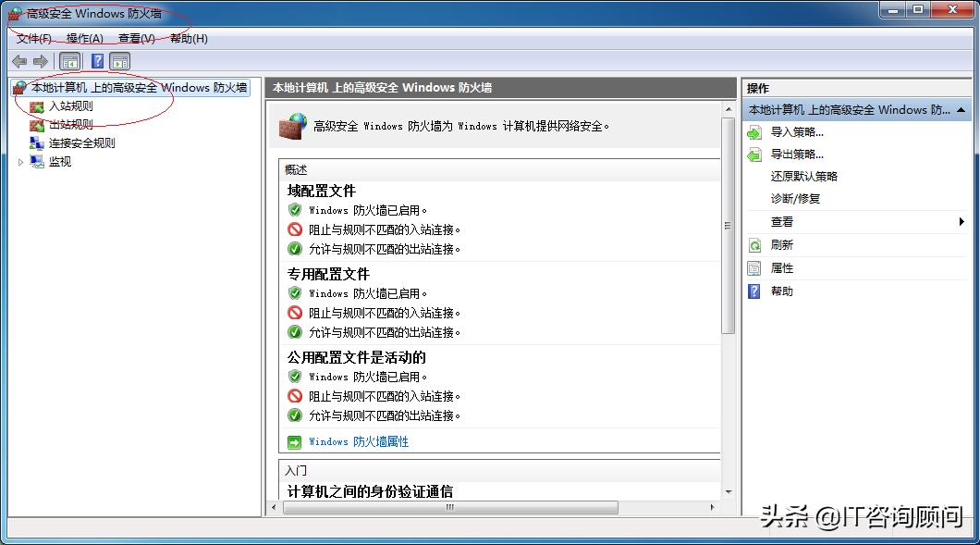Click red block icon under 专用配置文件

294,312
